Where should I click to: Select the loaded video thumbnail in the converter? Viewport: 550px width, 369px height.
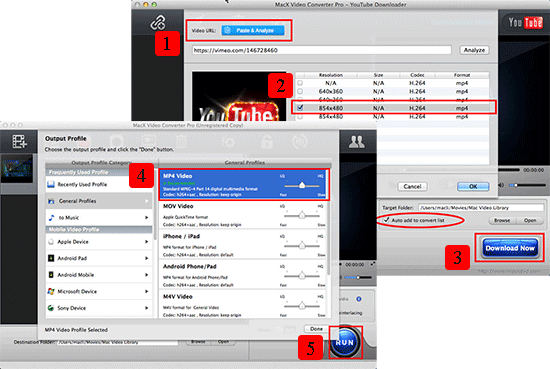pyautogui.click(x=17, y=169)
